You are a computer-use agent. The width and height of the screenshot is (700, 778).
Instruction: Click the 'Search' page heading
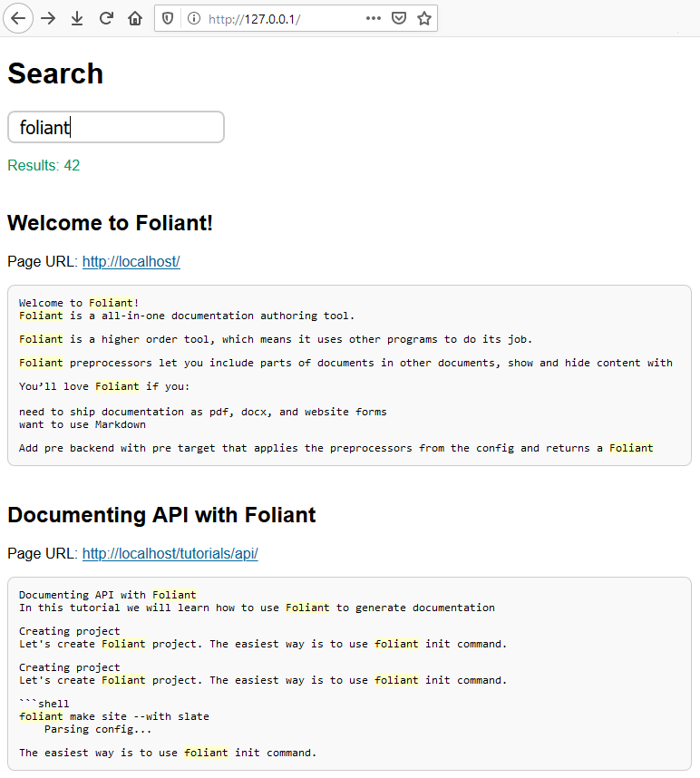pos(55,73)
